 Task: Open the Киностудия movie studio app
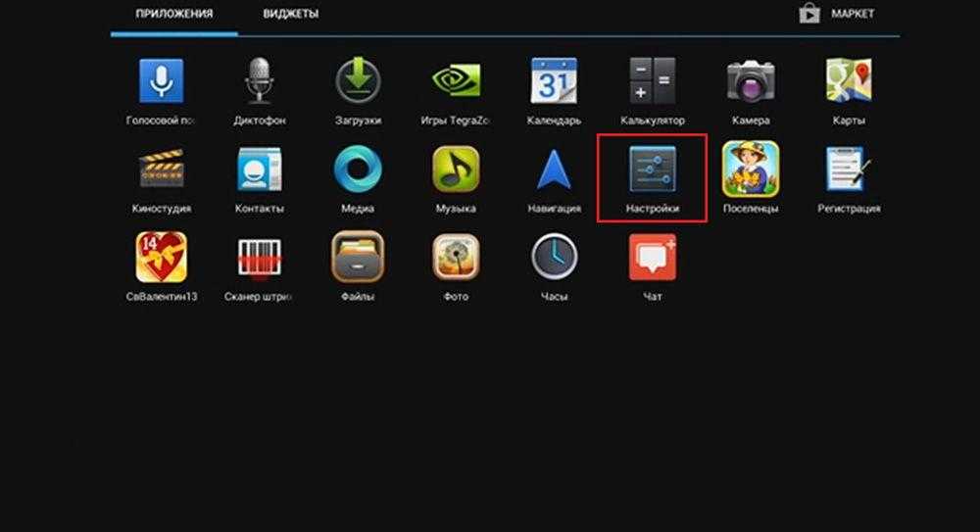[161, 169]
